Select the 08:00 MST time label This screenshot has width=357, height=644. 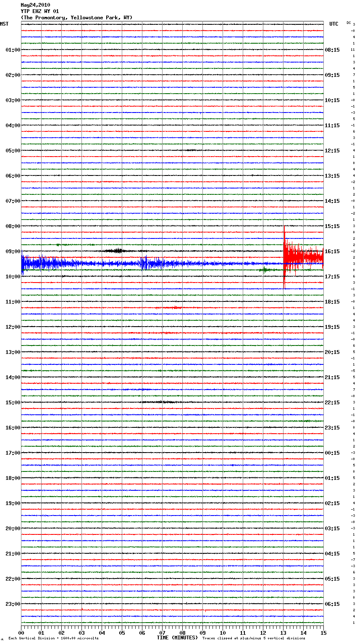pos(13,226)
